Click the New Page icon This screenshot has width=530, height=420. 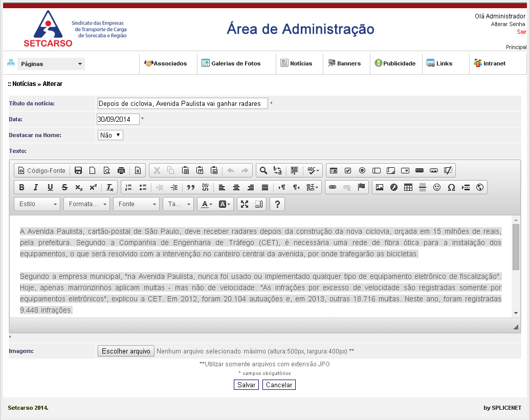pos(92,171)
